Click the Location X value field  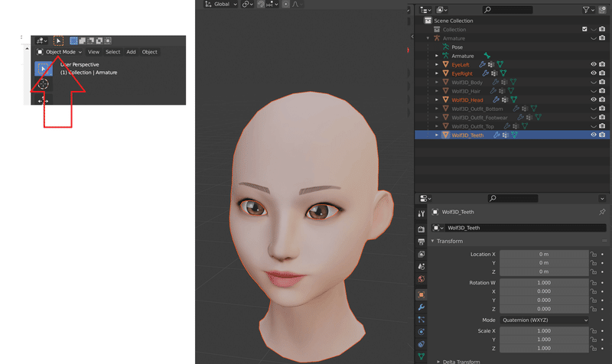pos(544,255)
